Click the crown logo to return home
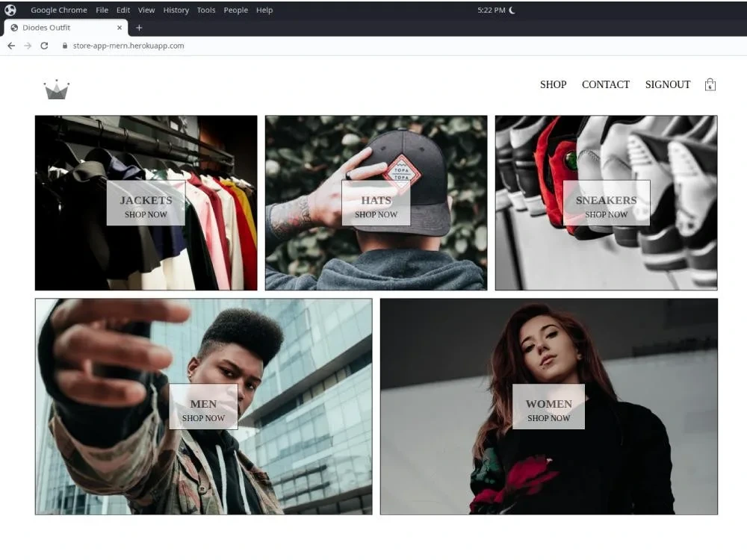The width and height of the screenshot is (747, 560). 57,88
